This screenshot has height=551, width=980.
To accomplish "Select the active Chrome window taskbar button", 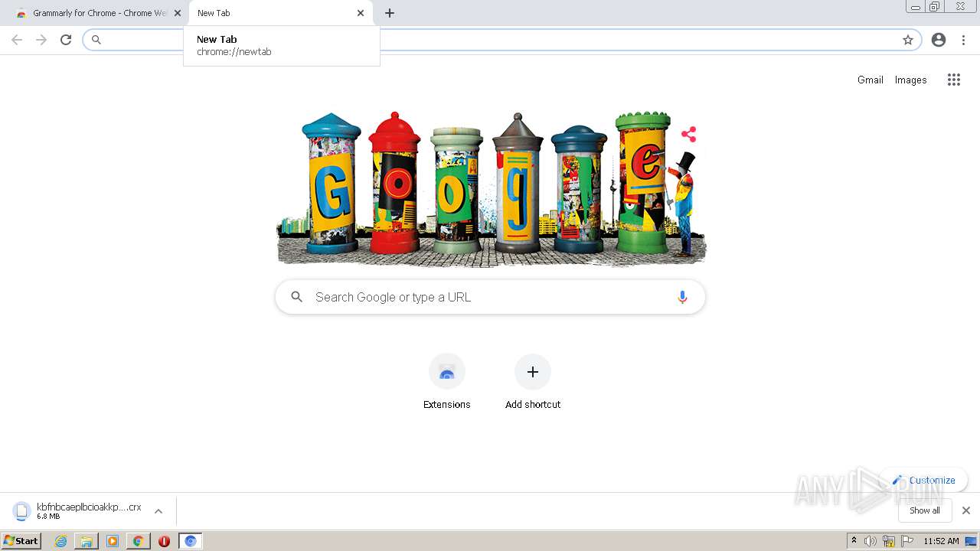I will coord(191,541).
